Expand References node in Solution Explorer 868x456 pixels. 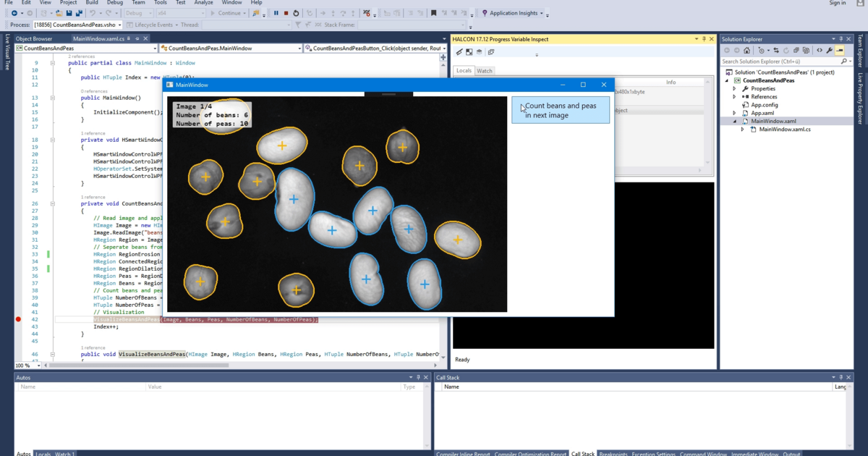click(735, 97)
